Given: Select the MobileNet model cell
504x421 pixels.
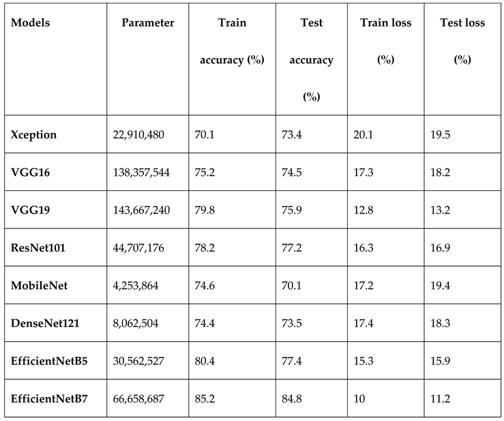Looking at the screenshot, I should click(x=36, y=285).
